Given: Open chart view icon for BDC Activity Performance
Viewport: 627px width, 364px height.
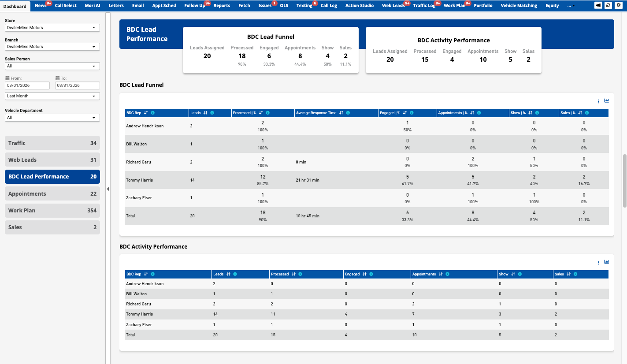Looking at the screenshot, I should (606, 262).
